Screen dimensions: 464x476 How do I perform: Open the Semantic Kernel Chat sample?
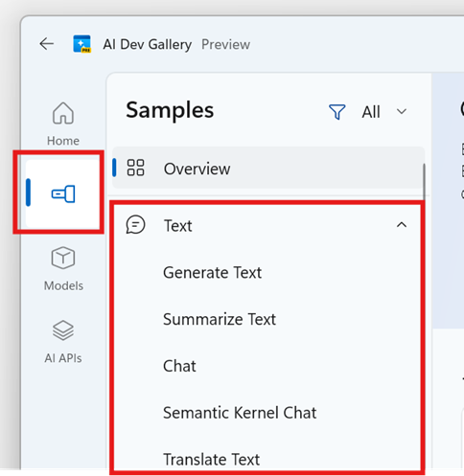[240, 413]
